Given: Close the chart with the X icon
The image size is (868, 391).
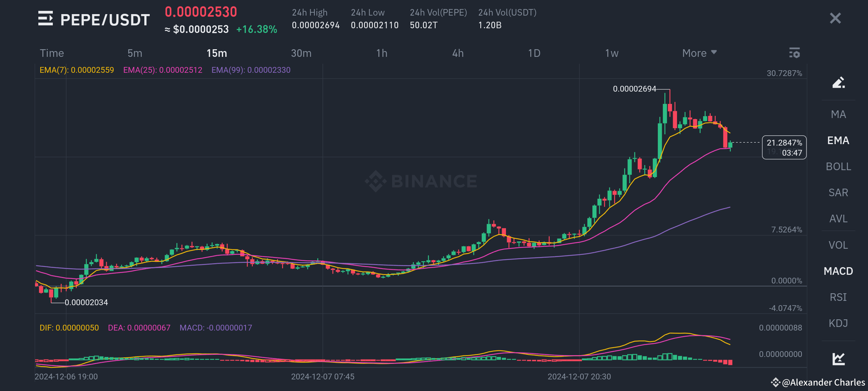Looking at the screenshot, I should point(835,18).
